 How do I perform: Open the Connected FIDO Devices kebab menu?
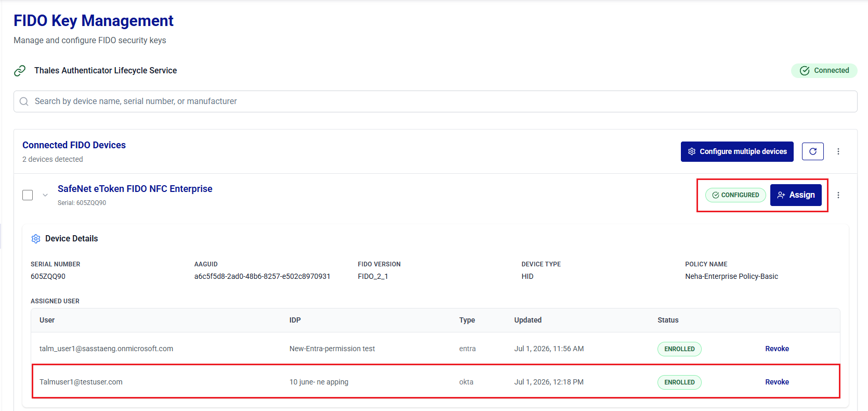[x=838, y=151]
